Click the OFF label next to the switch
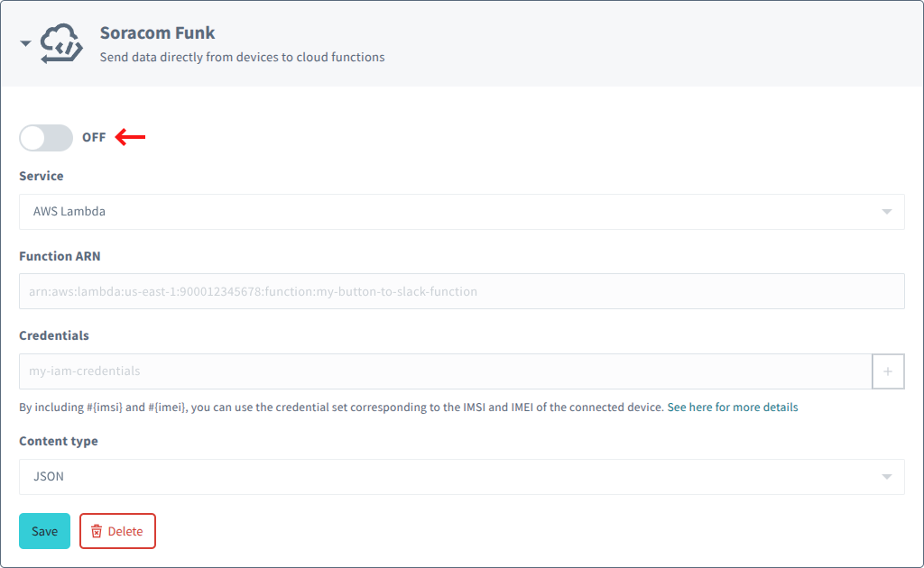924x568 pixels. 93,137
